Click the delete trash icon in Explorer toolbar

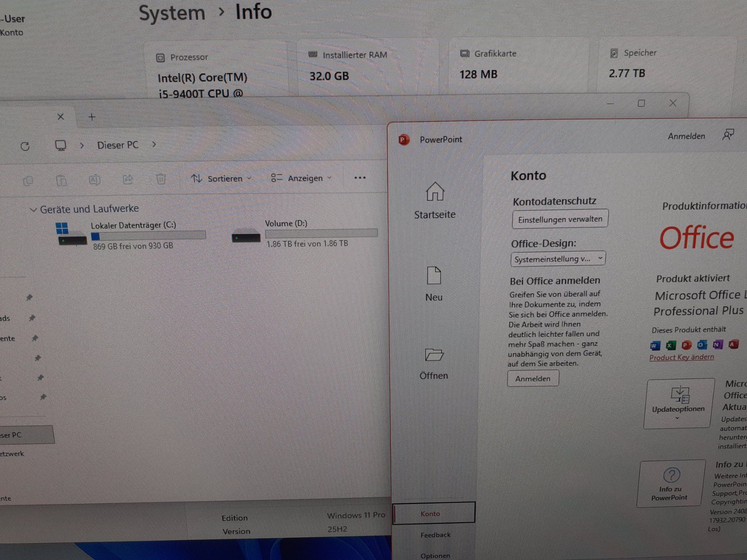coord(161,179)
